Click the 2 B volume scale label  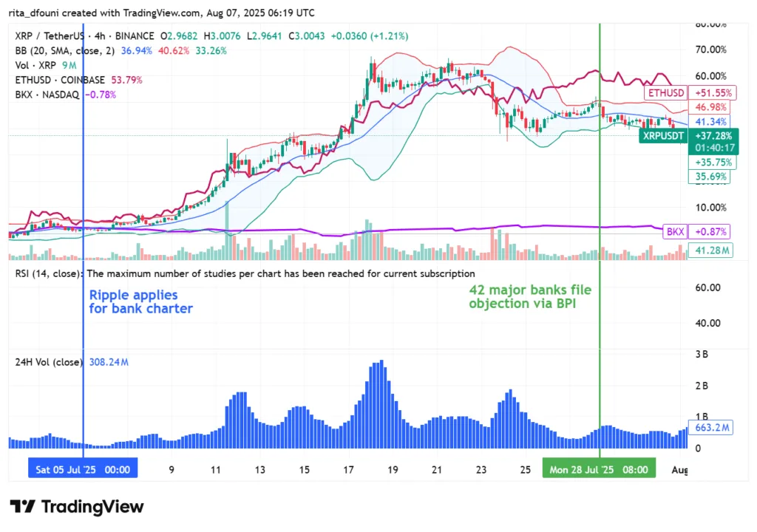tap(702, 386)
